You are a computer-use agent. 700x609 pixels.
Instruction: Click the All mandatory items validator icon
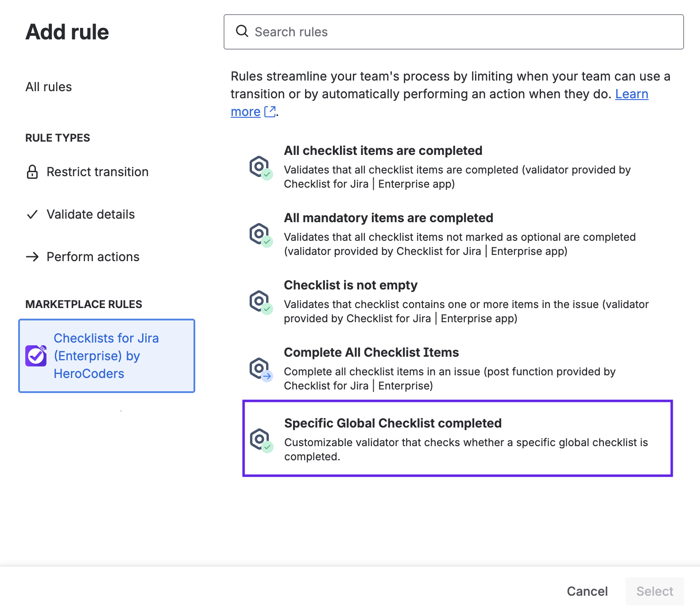[x=260, y=235]
